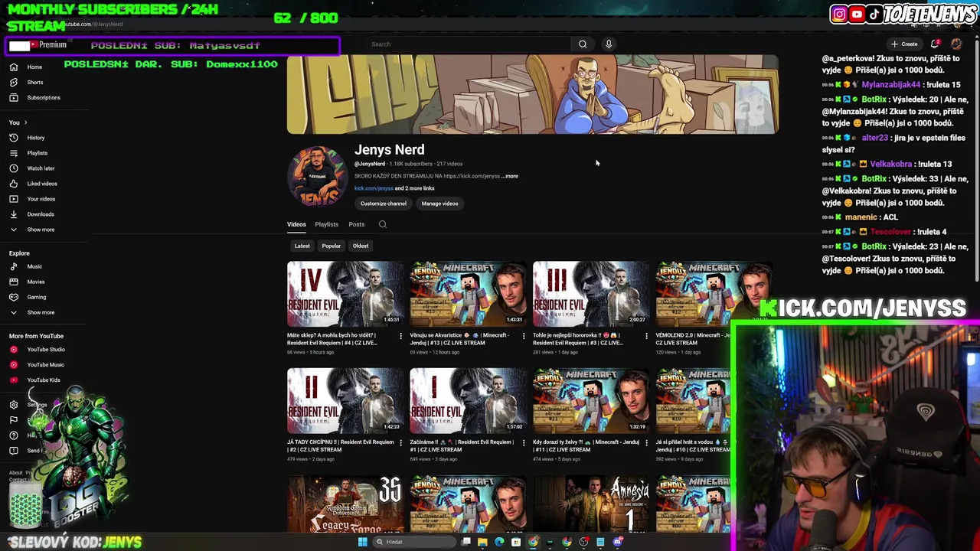This screenshot has height=551, width=980.
Task: Expand channel description with ...more
Action: click(x=510, y=176)
